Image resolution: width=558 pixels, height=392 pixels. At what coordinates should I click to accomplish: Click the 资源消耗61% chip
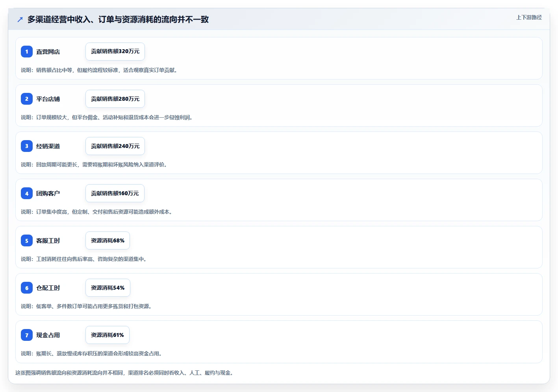tap(108, 335)
